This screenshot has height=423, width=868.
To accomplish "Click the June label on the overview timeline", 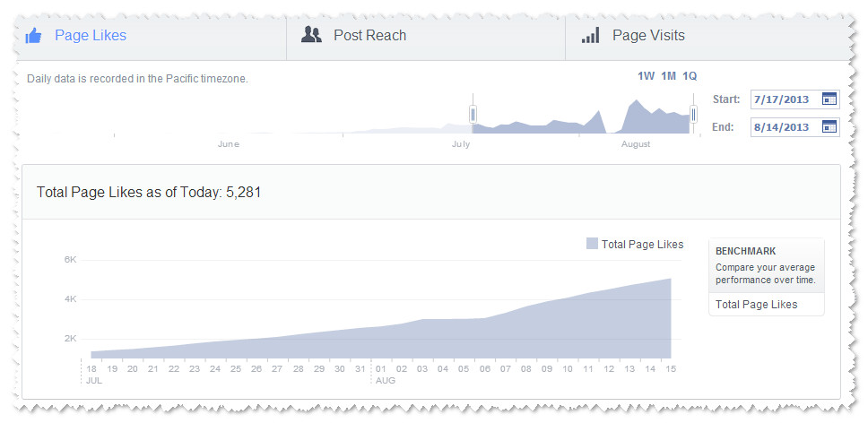I will pyautogui.click(x=228, y=144).
